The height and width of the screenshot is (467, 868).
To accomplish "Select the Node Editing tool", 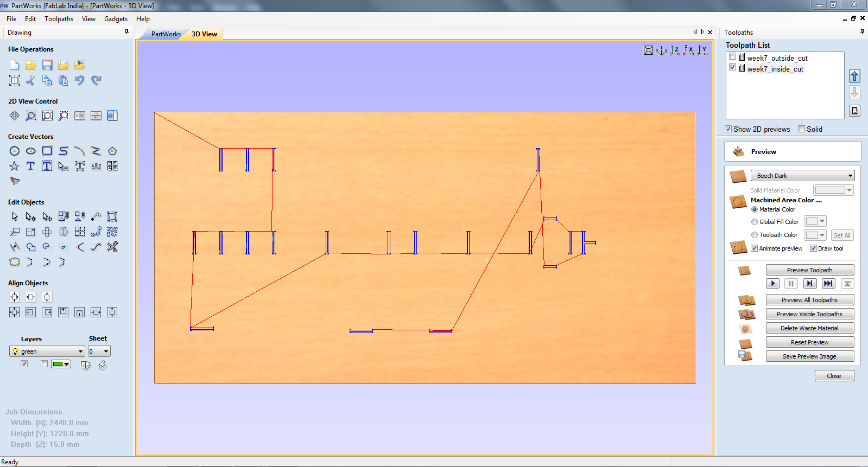I will pos(31,216).
